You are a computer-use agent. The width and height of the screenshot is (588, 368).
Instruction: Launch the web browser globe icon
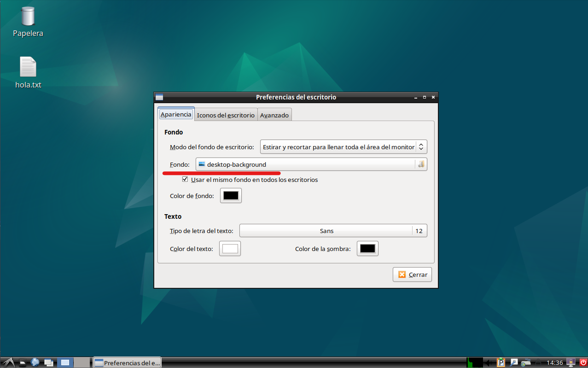coord(35,362)
